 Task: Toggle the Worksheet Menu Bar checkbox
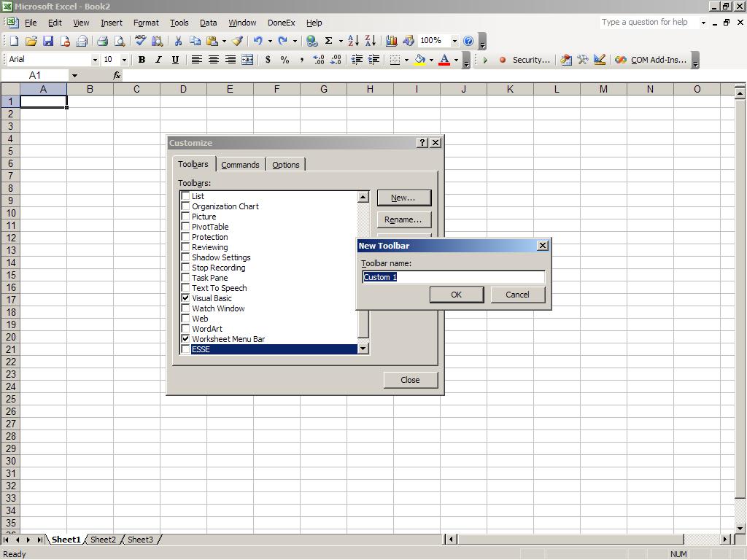point(185,339)
